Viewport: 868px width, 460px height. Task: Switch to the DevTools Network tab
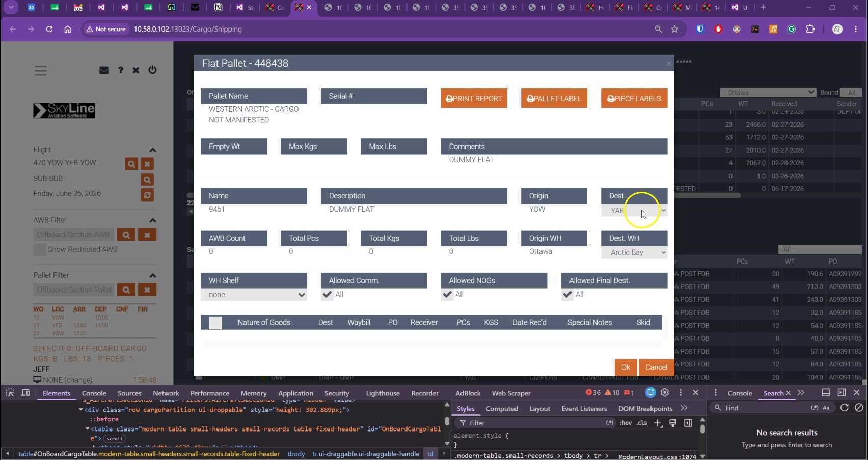click(166, 393)
